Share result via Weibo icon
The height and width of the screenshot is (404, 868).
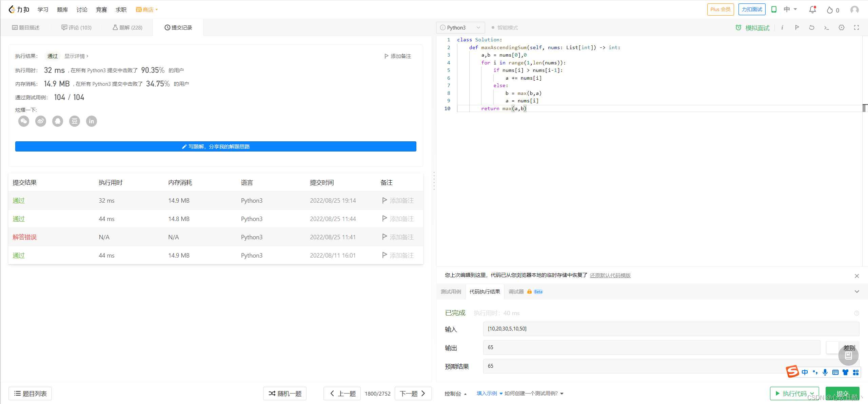point(41,121)
